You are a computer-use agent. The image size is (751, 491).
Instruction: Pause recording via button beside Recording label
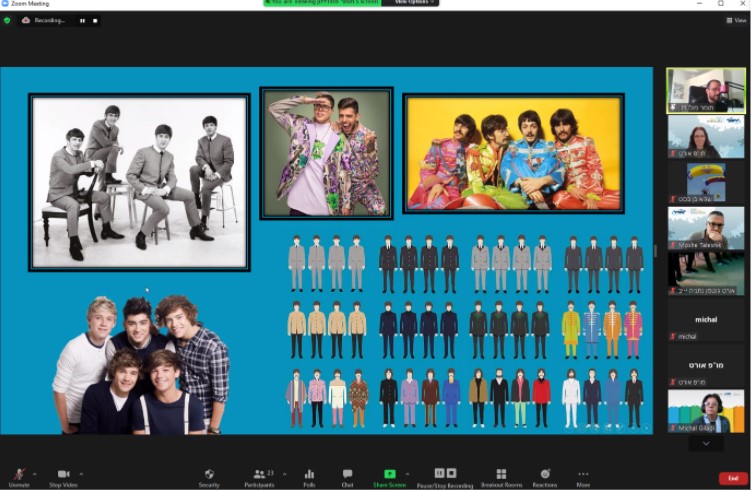pyautogui.click(x=82, y=21)
